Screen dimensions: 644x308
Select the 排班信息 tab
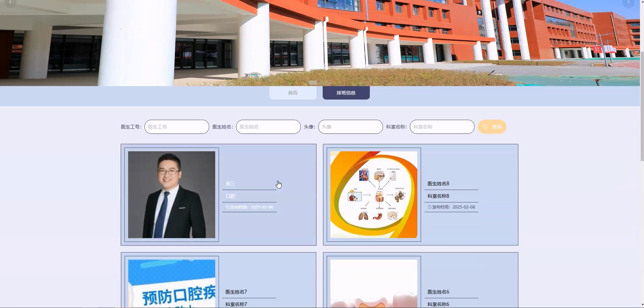346,93
